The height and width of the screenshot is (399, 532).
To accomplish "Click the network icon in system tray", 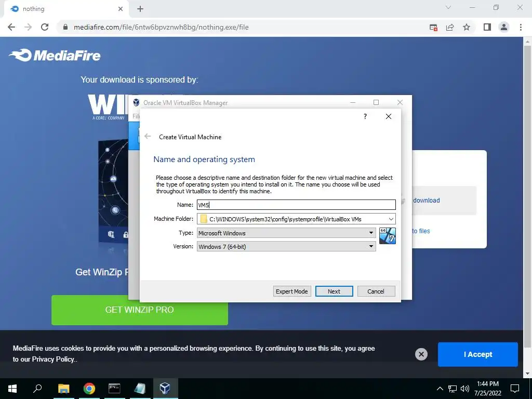I will [x=453, y=389].
